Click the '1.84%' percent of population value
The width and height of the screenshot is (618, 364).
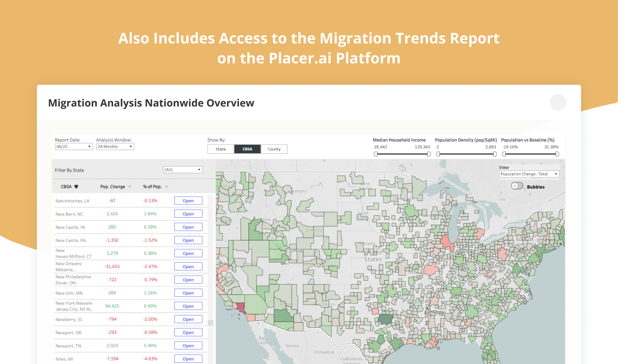coord(150,214)
